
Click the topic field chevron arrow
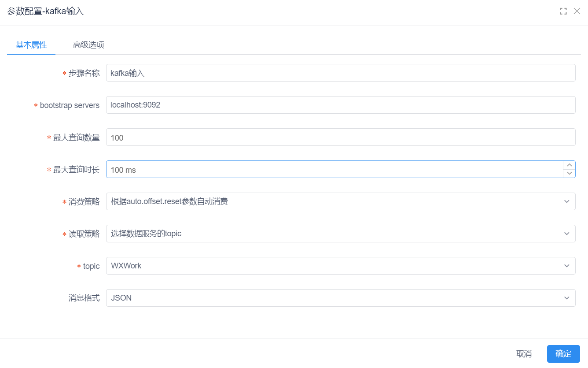point(567,266)
